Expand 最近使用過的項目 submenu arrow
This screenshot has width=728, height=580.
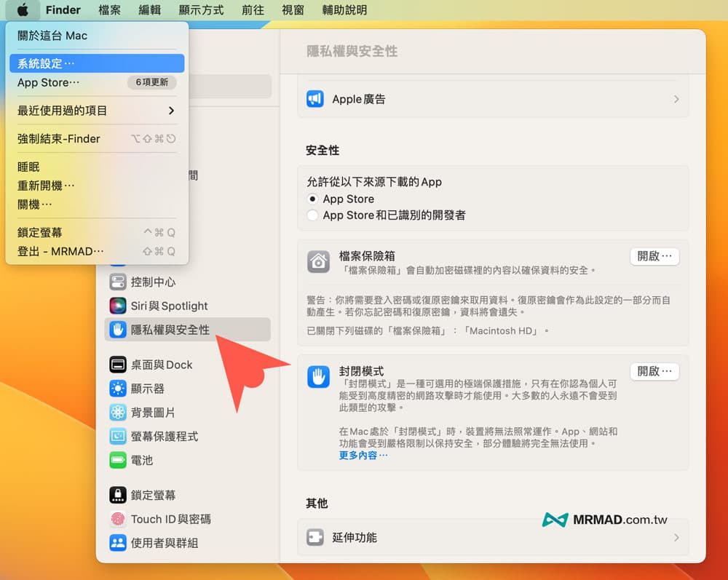click(171, 111)
